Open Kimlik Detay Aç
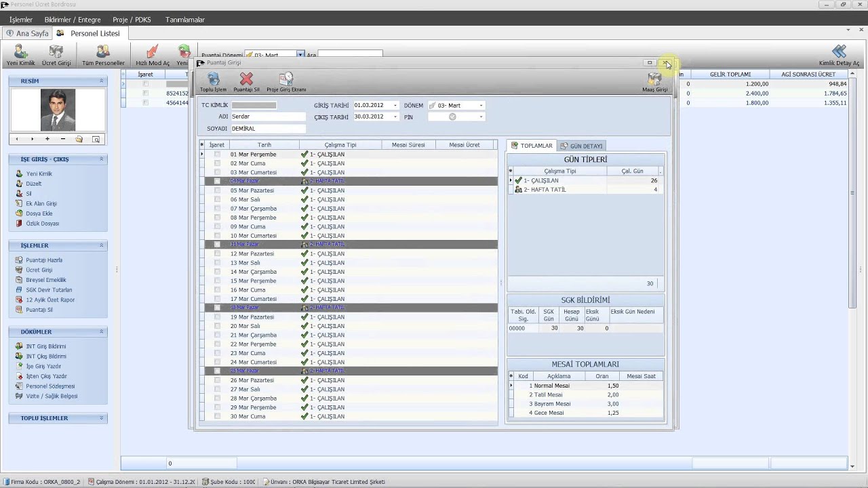The height and width of the screenshot is (488, 868). point(839,56)
